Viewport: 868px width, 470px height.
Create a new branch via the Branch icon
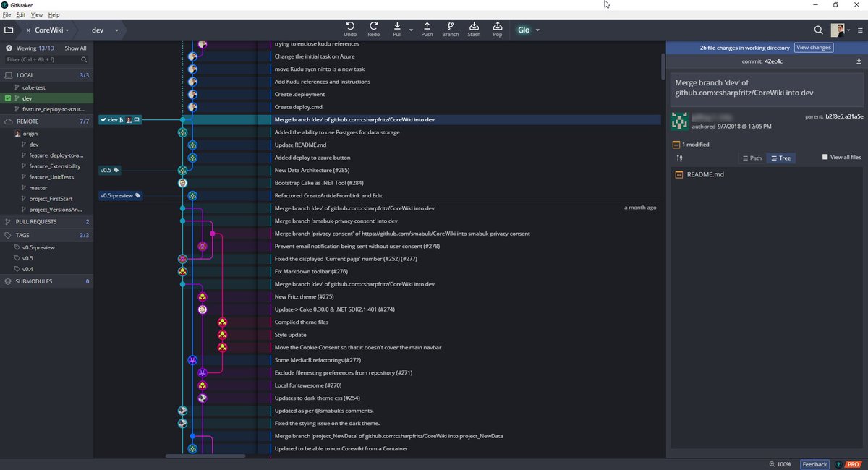click(x=450, y=27)
